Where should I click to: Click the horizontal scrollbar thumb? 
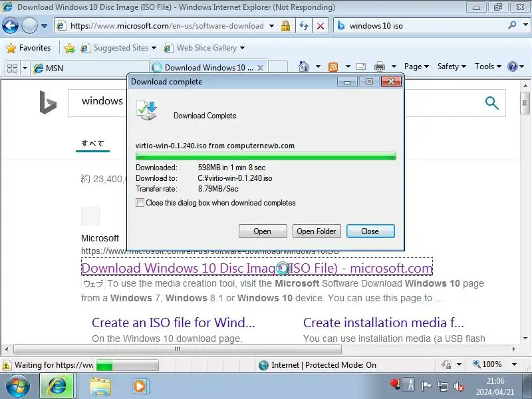178,349
